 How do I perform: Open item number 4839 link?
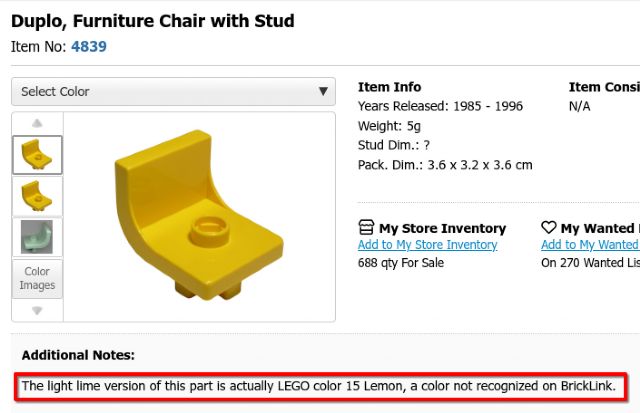click(x=89, y=46)
